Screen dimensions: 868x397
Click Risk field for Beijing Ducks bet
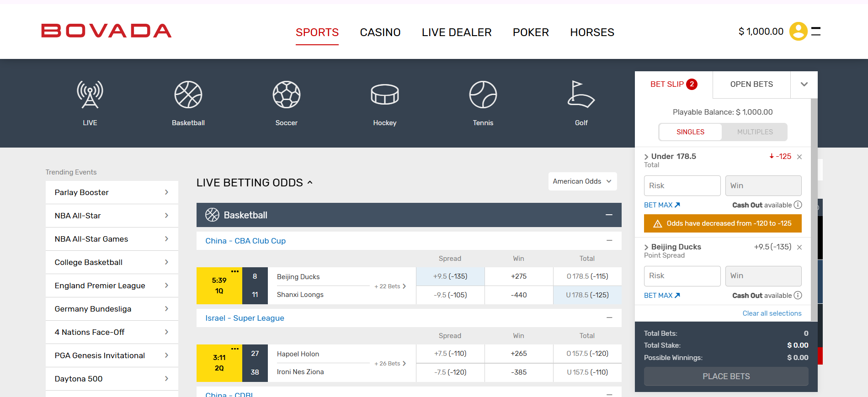(682, 276)
